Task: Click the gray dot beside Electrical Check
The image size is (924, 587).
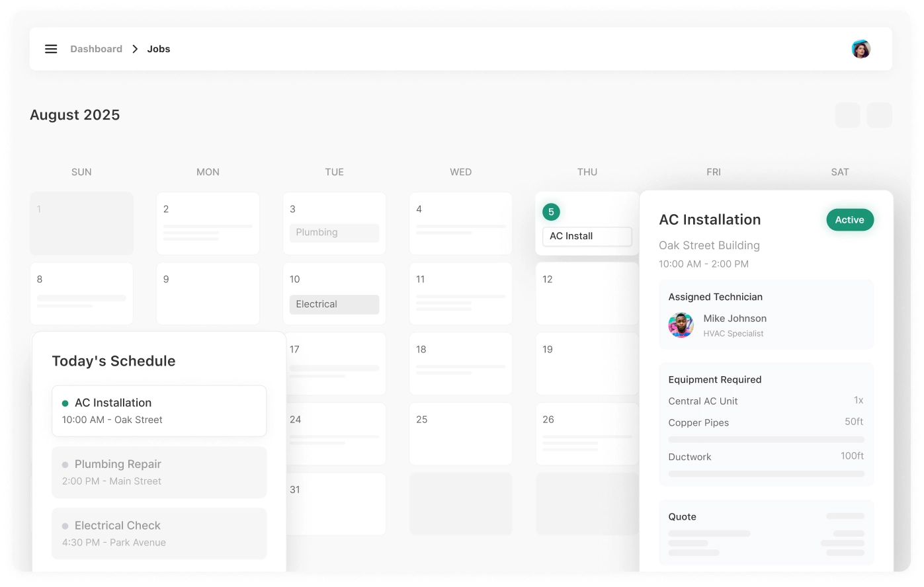Action: (65, 526)
